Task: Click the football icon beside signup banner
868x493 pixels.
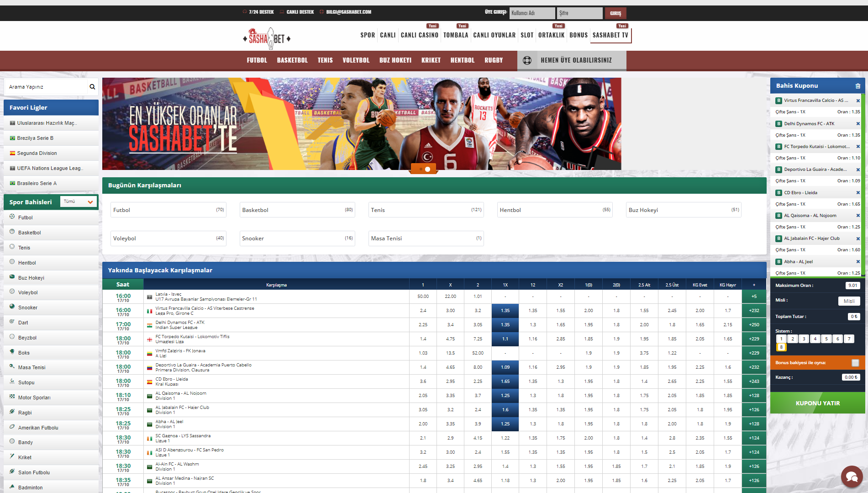Action: pyautogui.click(x=527, y=60)
